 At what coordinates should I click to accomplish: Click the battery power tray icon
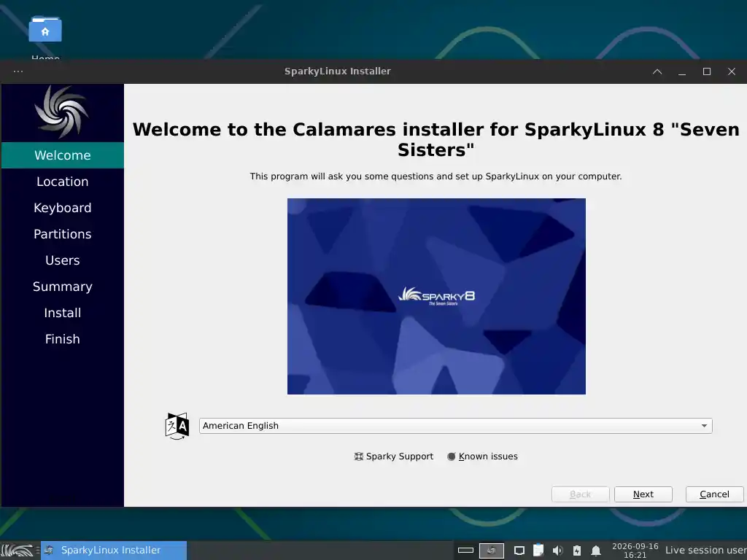[577, 551]
